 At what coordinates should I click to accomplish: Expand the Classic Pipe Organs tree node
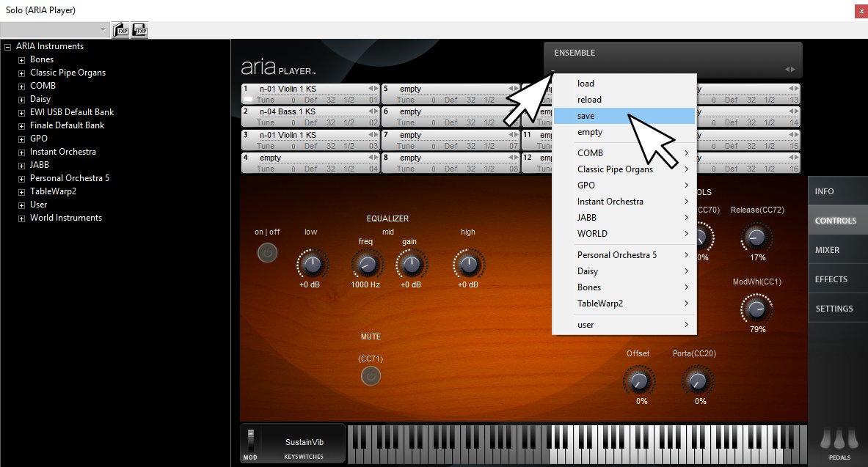point(22,73)
